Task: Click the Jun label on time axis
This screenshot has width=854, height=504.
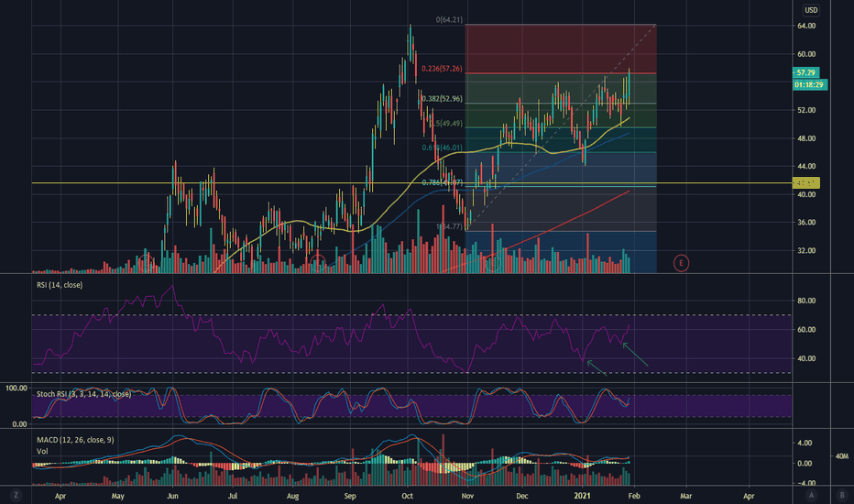Action: (x=172, y=496)
